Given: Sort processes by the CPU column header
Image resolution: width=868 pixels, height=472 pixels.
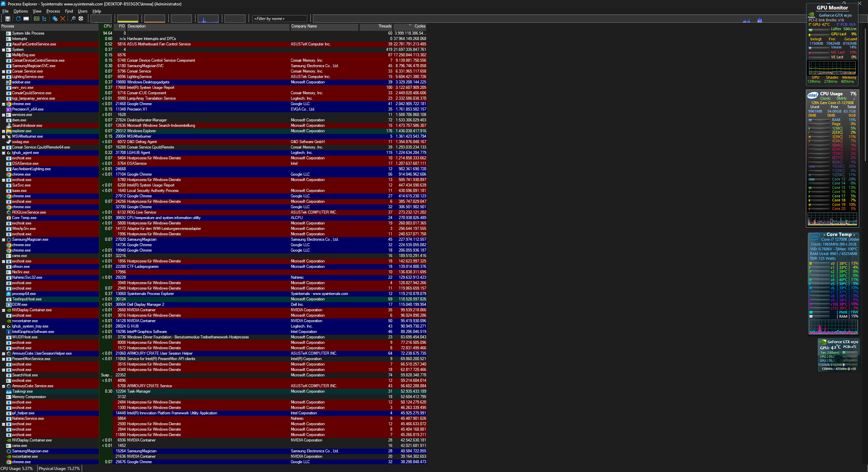Looking at the screenshot, I should pos(107,26).
